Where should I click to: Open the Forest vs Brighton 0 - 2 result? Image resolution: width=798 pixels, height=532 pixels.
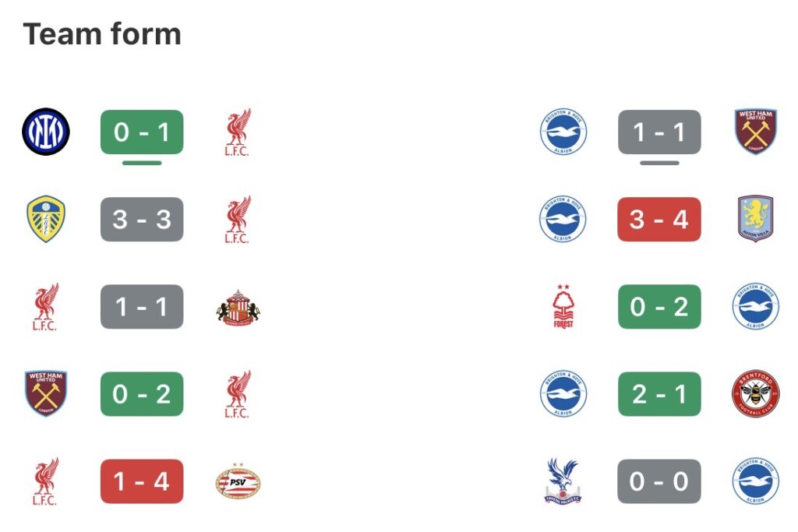pyautogui.click(x=659, y=307)
